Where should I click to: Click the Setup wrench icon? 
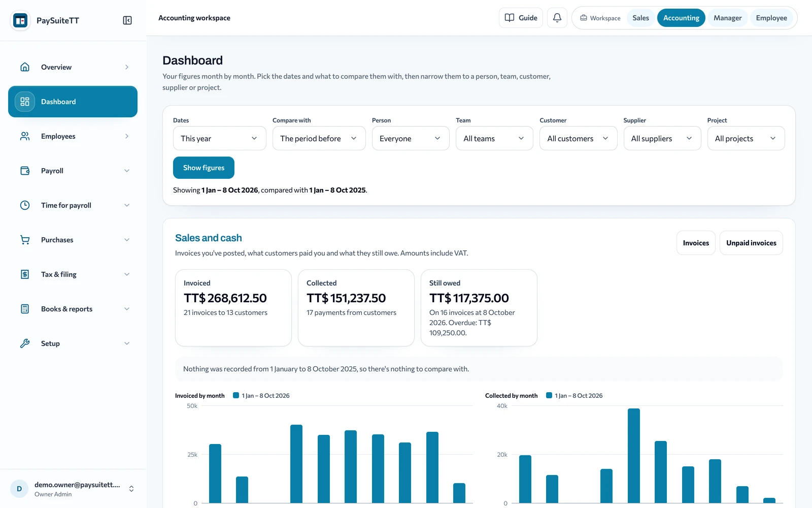[x=25, y=343]
